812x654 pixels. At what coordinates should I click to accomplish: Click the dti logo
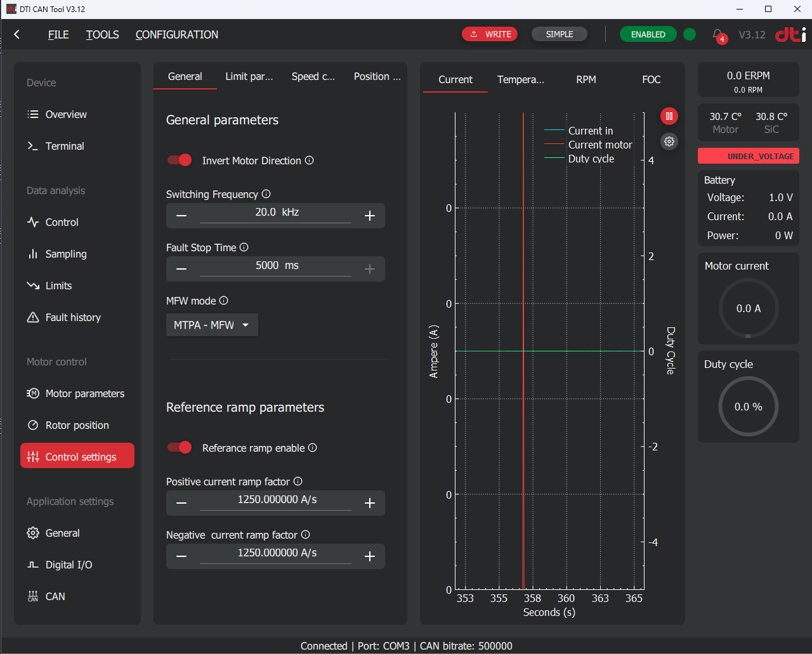(790, 34)
